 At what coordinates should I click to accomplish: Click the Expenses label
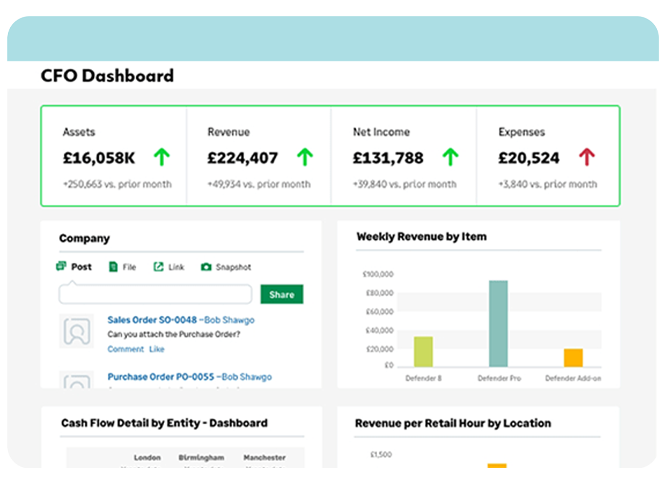coord(522,132)
